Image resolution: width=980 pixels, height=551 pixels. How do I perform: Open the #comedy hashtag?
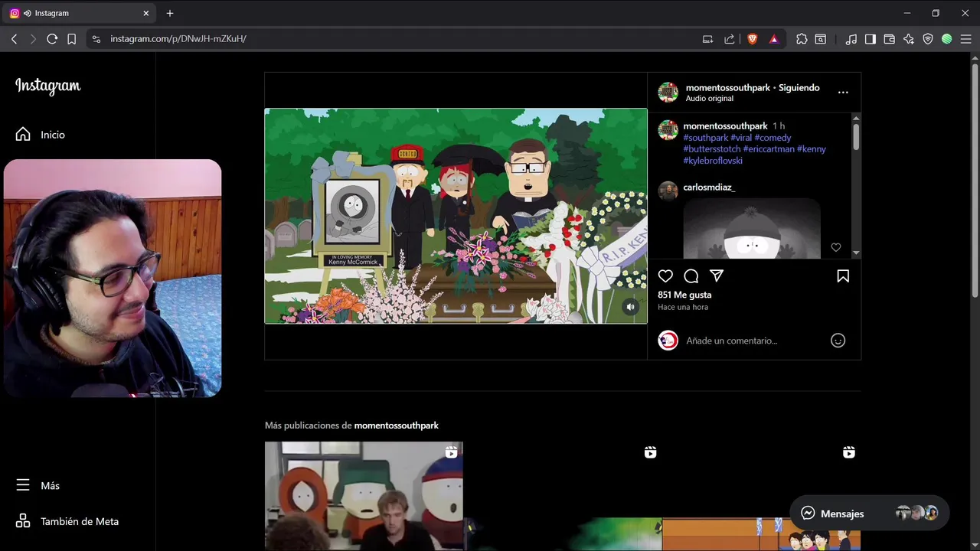point(773,138)
